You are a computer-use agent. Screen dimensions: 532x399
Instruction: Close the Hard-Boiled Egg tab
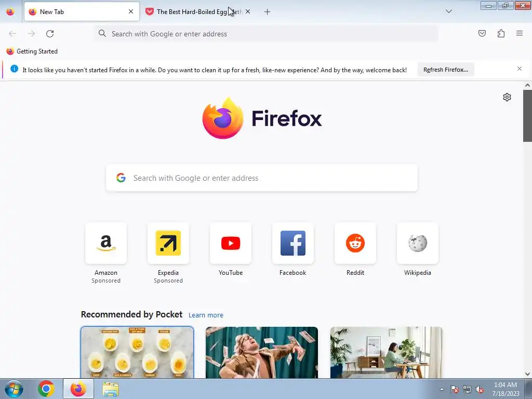click(x=248, y=11)
